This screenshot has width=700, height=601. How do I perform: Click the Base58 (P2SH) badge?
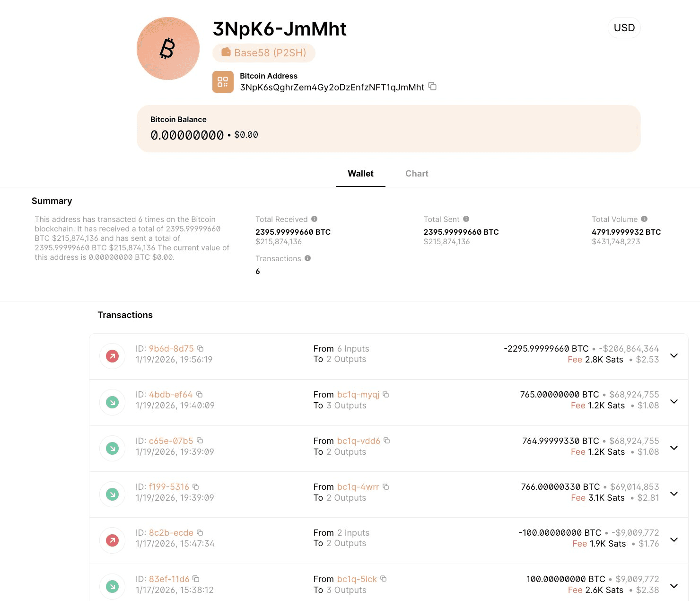click(264, 53)
